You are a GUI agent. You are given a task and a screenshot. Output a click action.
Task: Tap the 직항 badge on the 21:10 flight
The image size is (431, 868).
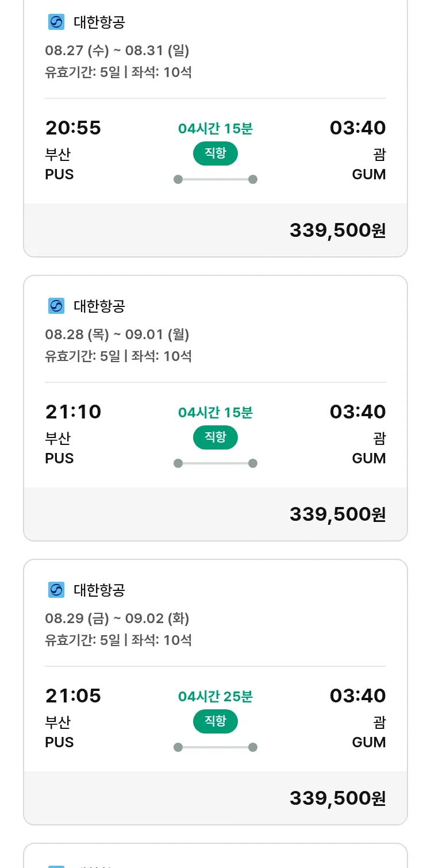(215, 437)
